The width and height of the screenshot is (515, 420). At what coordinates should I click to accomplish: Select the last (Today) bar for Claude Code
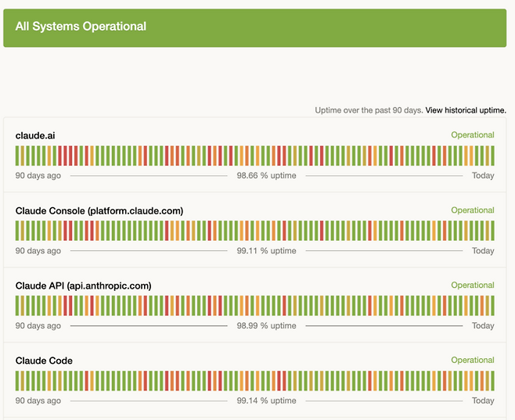tap(492, 381)
